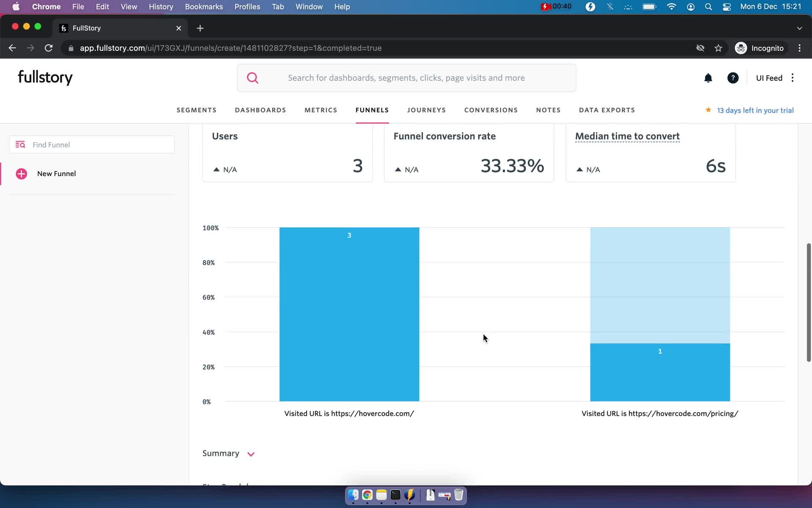Click the hovercode.com homepage funnel bar

[x=349, y=313]
